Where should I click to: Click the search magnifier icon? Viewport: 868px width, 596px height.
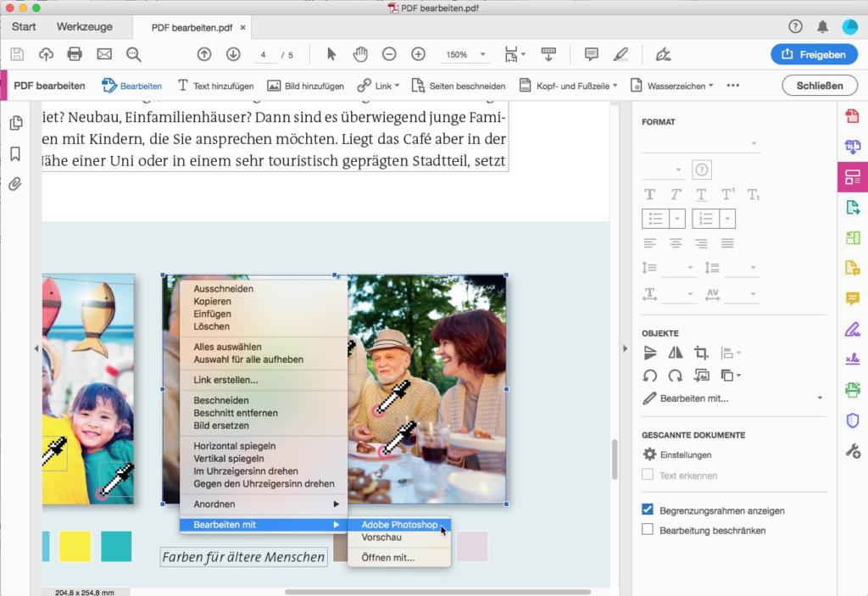point(133,54)
